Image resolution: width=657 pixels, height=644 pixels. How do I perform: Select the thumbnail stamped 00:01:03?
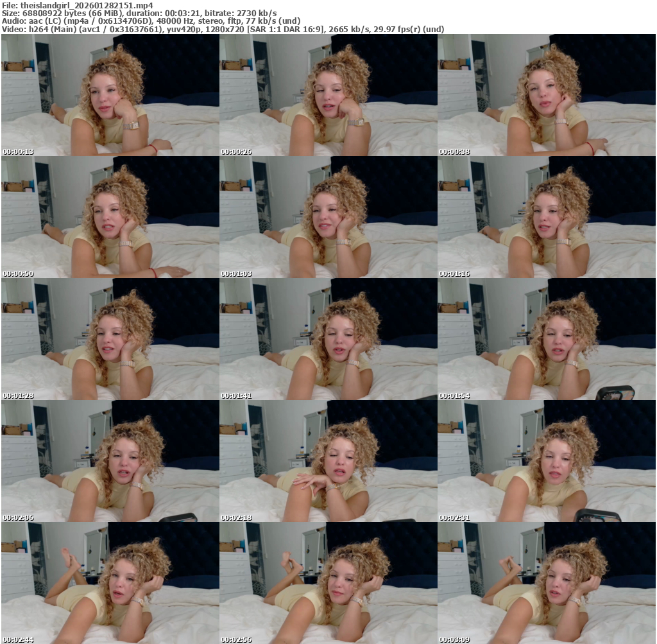328,217
